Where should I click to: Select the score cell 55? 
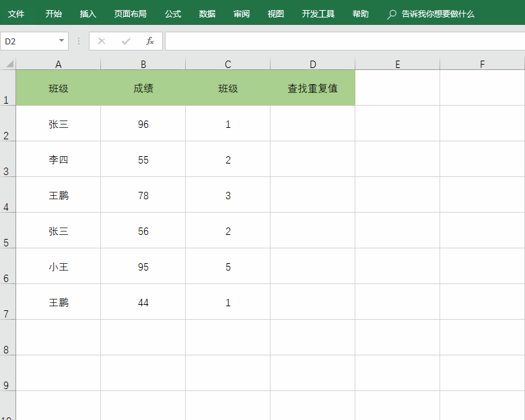[x=143, y=159]
